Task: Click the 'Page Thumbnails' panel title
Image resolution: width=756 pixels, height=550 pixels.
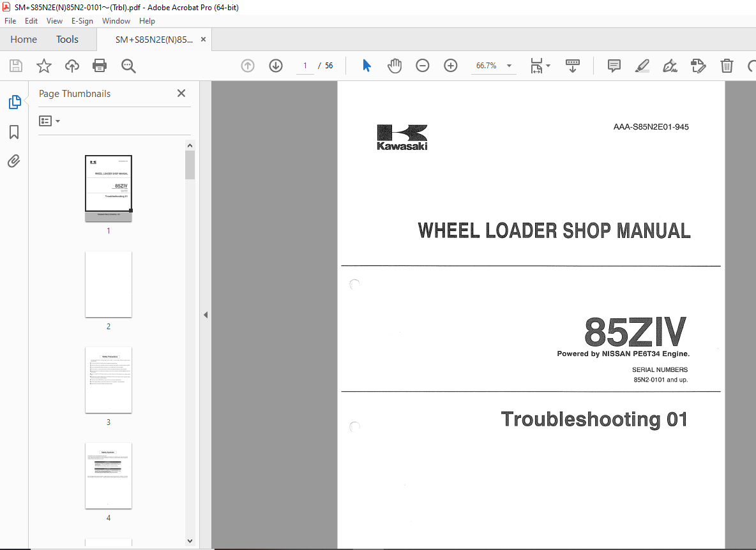Action: 75,94
